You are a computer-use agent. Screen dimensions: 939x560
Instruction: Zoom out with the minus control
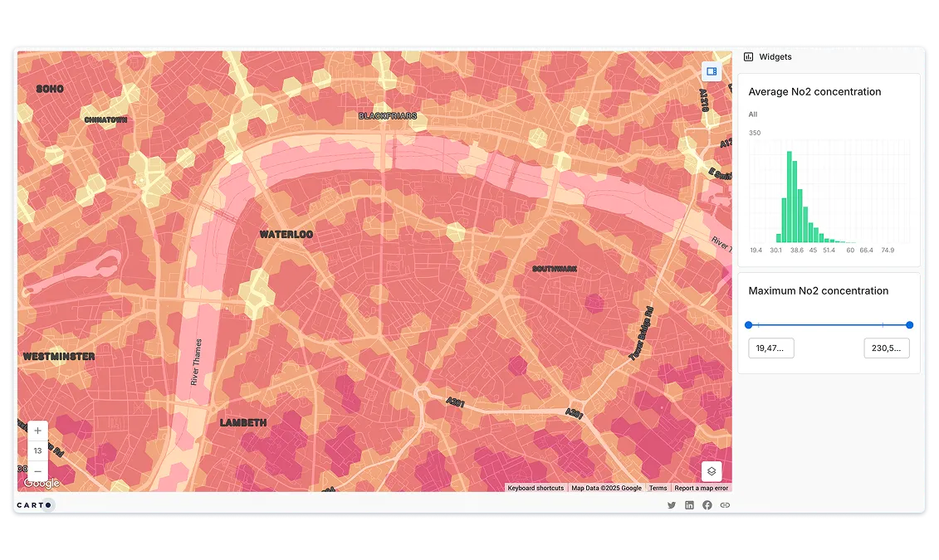click(37, 470)
